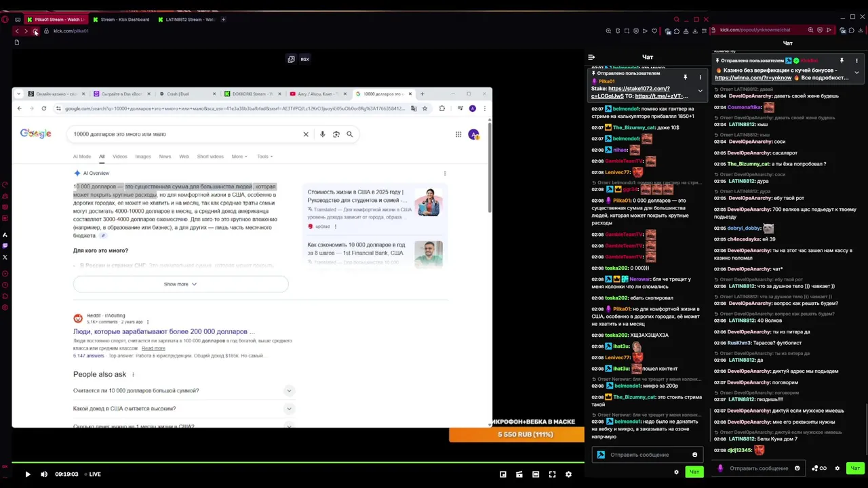
Task: Reload the kick.com/pilka01 page
Action: coord(35,31)
